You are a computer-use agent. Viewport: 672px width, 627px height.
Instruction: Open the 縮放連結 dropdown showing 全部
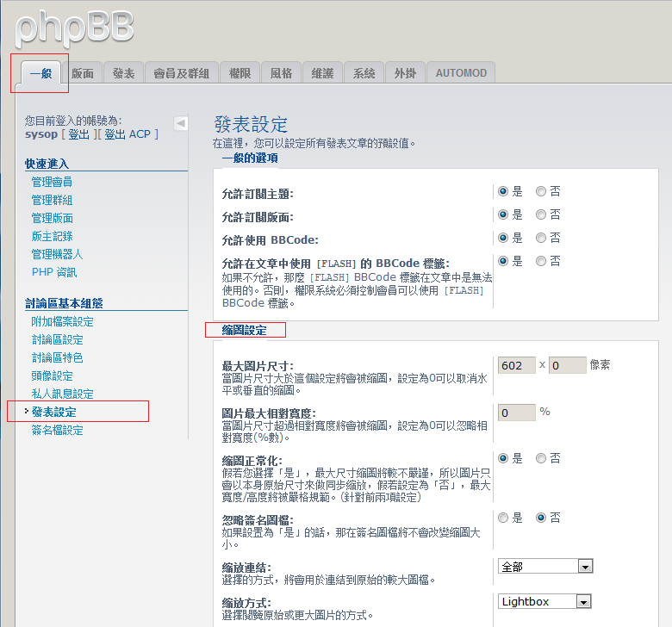click(x=545, y=566)
